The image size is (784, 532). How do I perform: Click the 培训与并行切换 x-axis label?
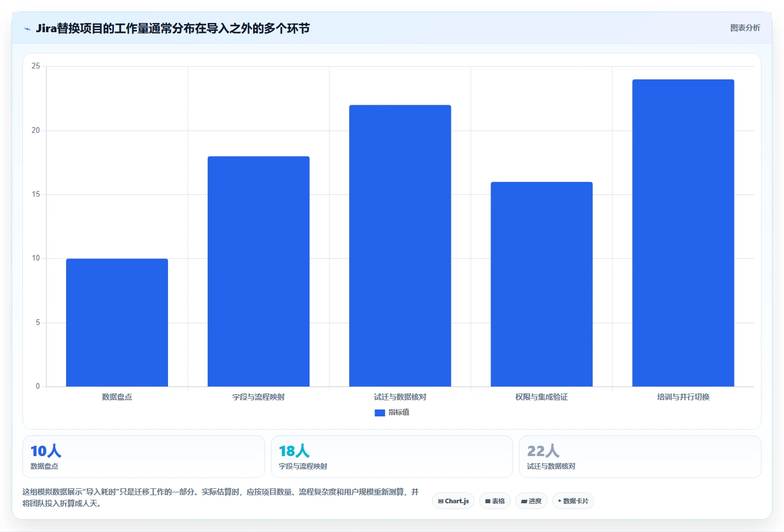[683, 397]
